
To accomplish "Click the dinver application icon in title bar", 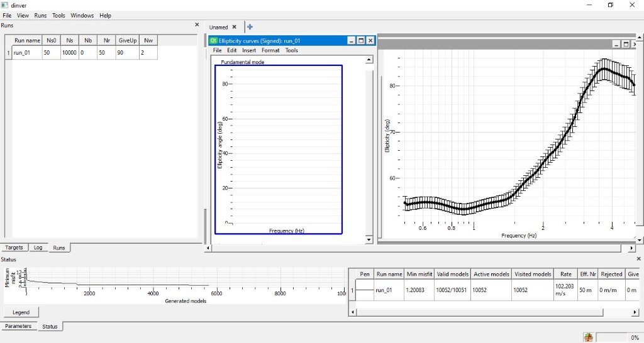I will 6,5.
